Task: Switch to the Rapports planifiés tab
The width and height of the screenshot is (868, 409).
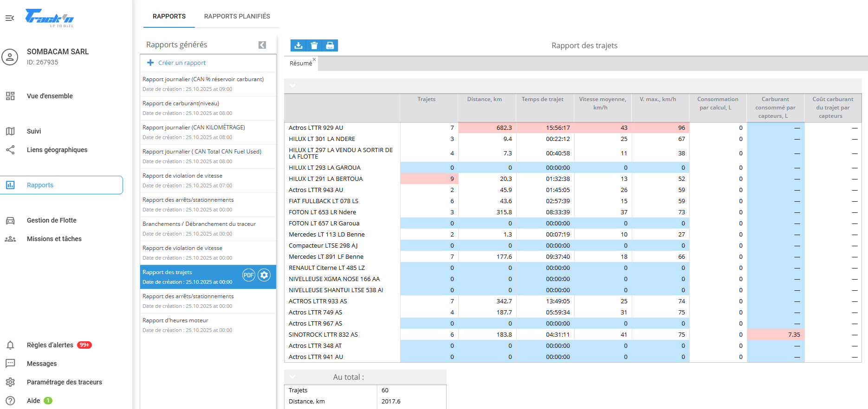Action: click(237, 16)
